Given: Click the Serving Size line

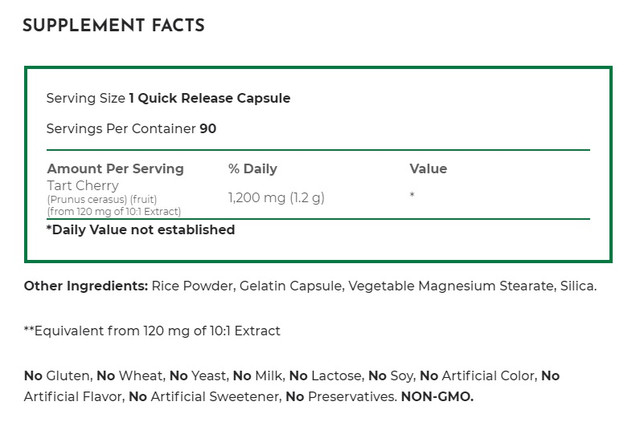Looking at the screenshot, I should [x=168, y=98].
